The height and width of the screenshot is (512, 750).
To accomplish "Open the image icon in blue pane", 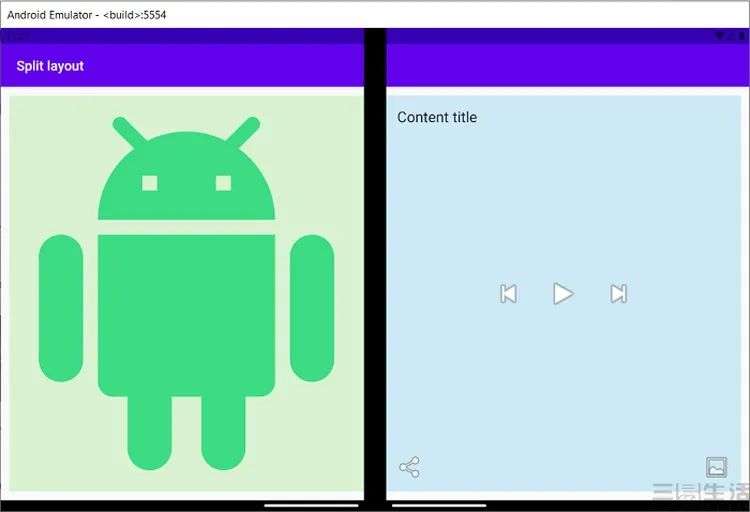I will pyautogui.click(x=717, y=467).
